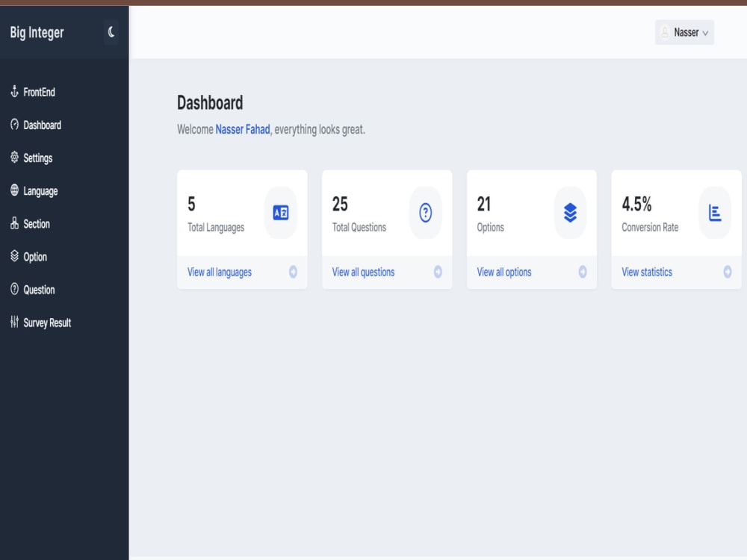The width and height of the screenshot is (747, 560).
Task: Click the blocks icon beside Section
Action: coord(14,223)
